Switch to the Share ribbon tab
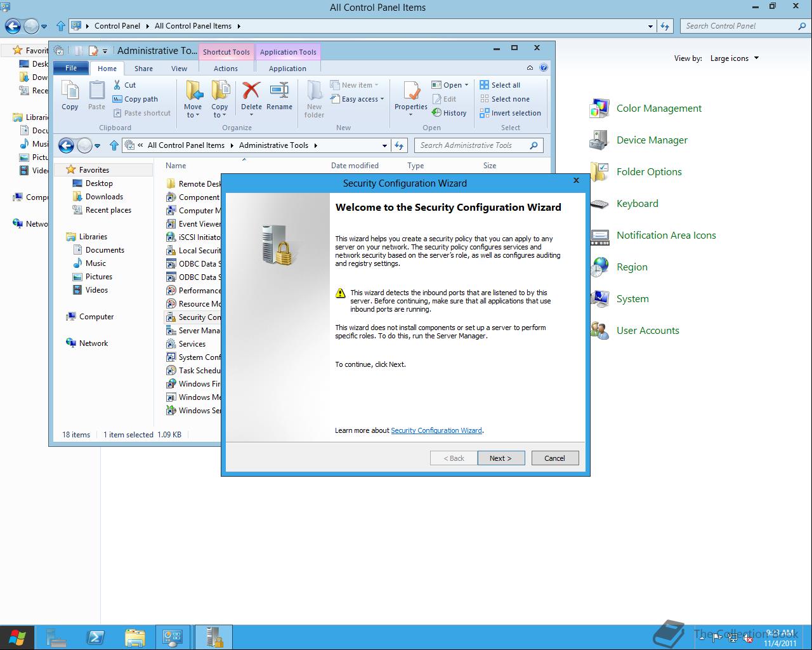 143,69
